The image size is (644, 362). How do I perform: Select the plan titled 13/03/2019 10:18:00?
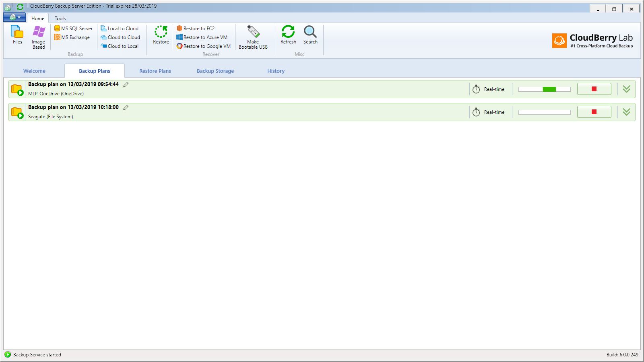[x=73, y=107]
